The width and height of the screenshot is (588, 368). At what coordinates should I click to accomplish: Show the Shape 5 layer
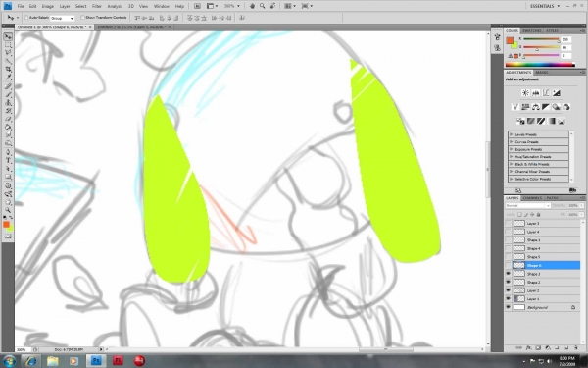[x=508, y=257]
